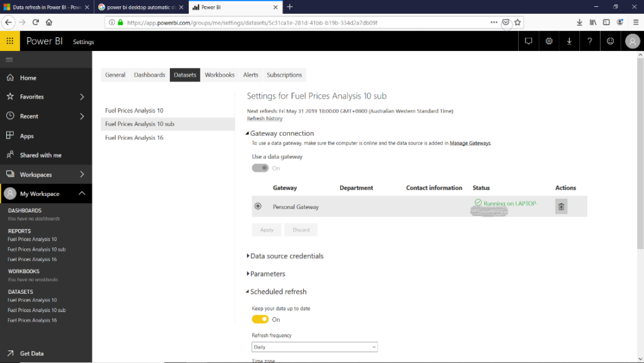The image size is (644, 363).
Task: Toggle the Use a data gateway switch
Action: (x=260, y=168)
